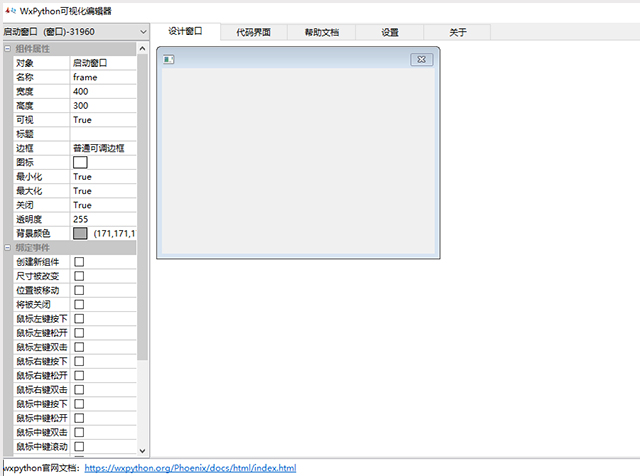Image resolution: width=640 pixels, height=476 pixels.
Task: Click the 可视 value True
Action: 103,120
